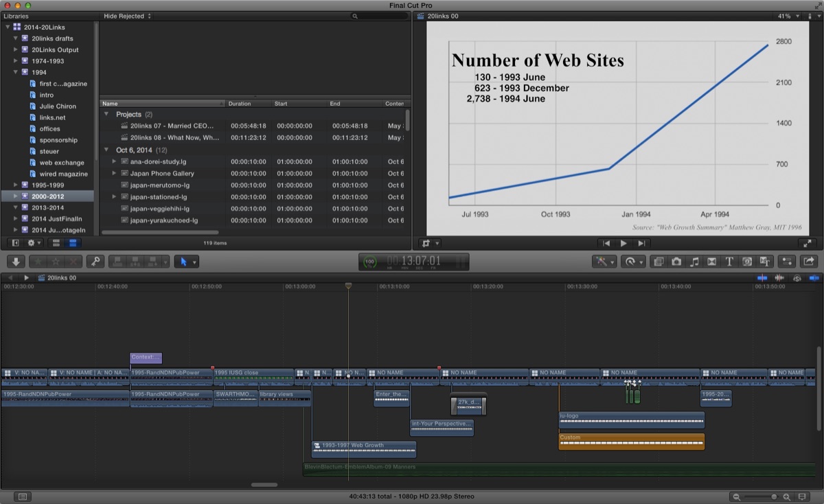Connect selected clip to primary storyline button
Viewport: 824px width, 504px height.
[118, 262]
